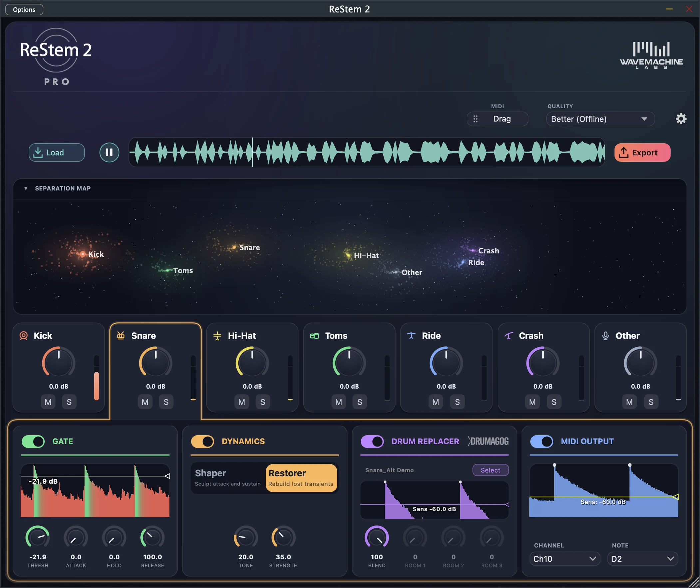Click the Gate RELEASE knob
Viewport: 700px width, 588px height.
152,537
